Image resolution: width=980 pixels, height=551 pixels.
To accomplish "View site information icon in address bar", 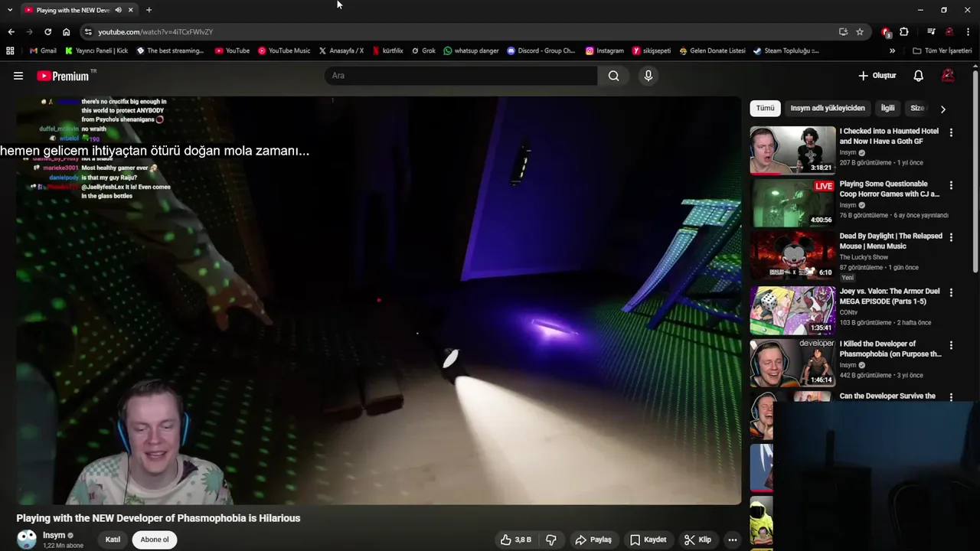I will coord(88,32).
